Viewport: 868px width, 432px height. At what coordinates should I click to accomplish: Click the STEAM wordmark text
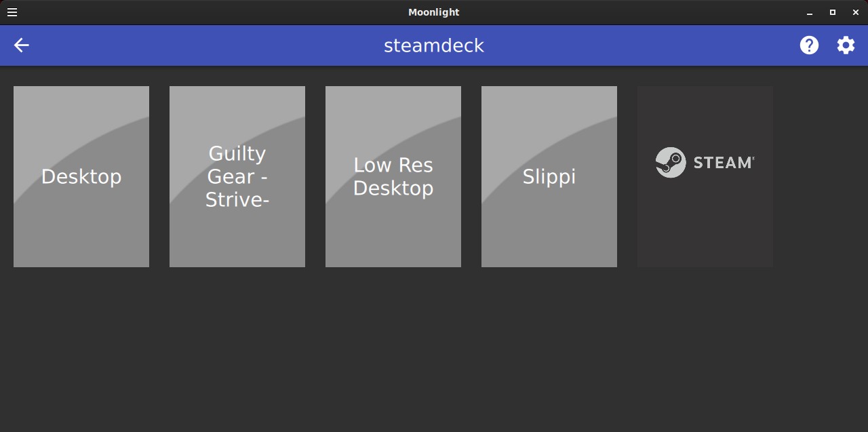[x=724, y=163]
